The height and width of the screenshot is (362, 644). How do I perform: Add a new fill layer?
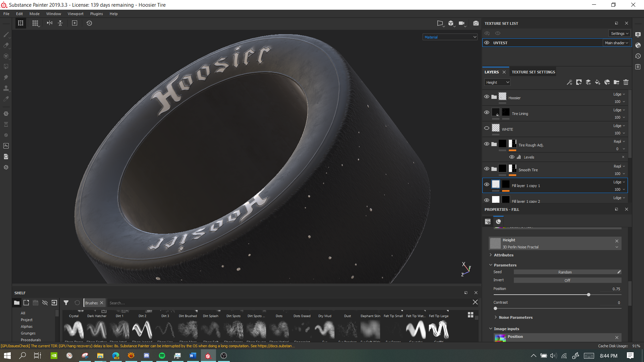pyautogui.click(x=598, y=82)
